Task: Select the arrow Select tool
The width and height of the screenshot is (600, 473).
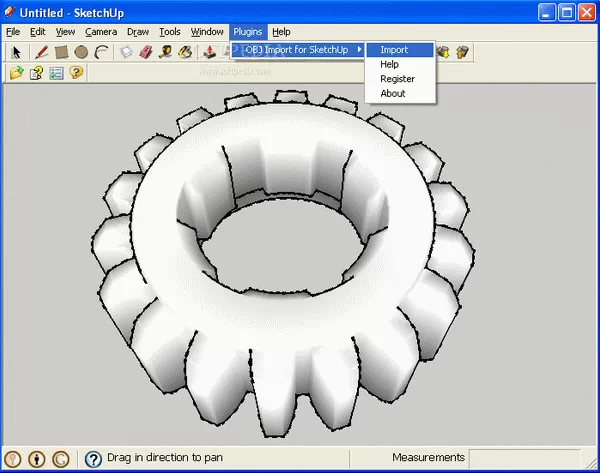Action: coord(16,52)
